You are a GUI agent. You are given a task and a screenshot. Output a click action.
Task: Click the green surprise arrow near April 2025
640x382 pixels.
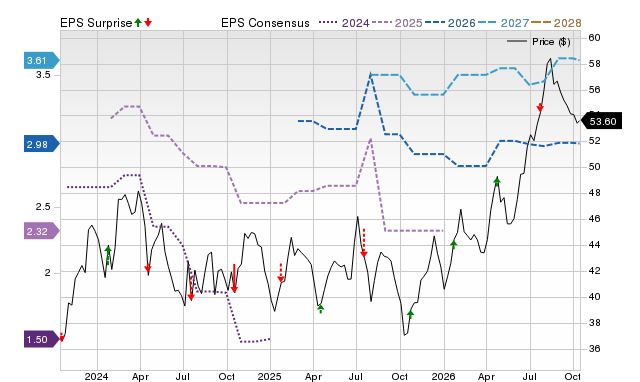click(321, 309)
